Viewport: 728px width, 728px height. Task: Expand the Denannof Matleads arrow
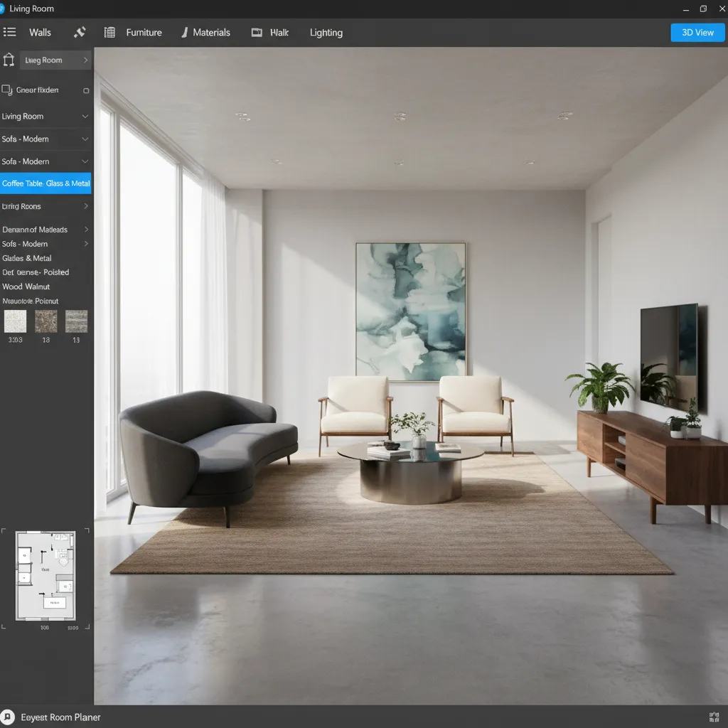(x=86, y=230)
